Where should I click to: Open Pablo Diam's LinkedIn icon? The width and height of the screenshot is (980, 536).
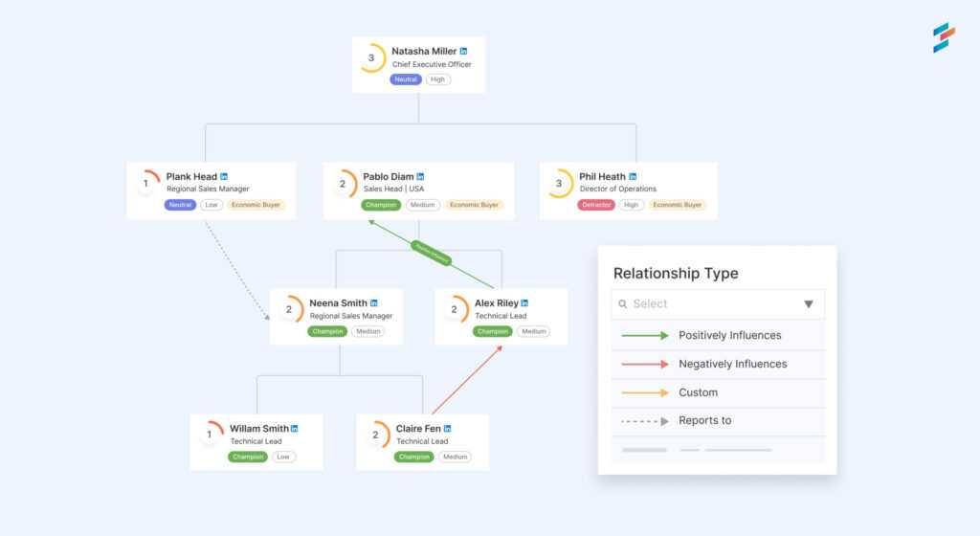pyautogui.click(x=420, y=177)
